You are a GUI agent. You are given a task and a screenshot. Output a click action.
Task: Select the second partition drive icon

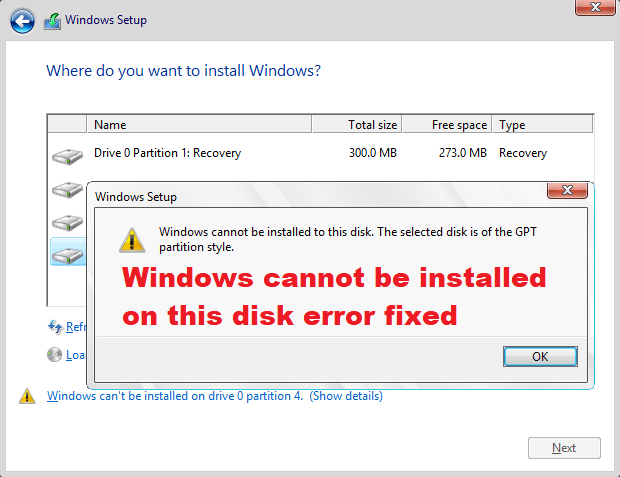68,189
